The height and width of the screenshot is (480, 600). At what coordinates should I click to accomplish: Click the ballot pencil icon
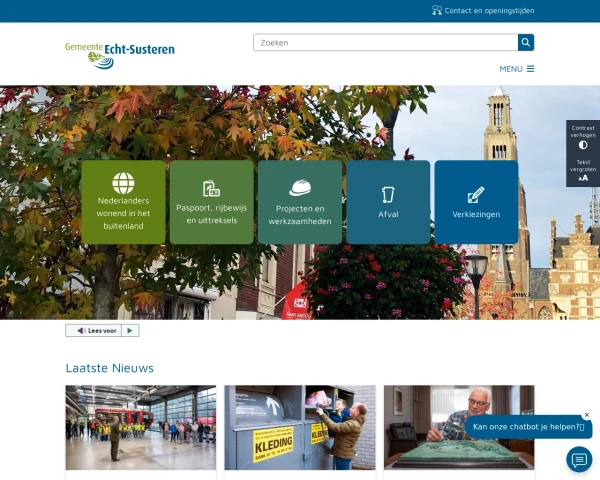point(476,194)
